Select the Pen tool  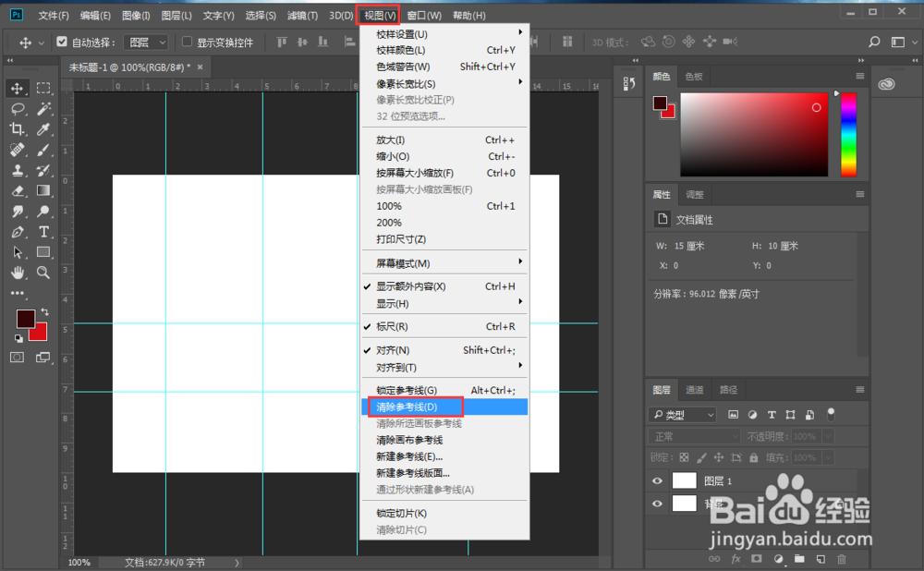coord(17,232)
